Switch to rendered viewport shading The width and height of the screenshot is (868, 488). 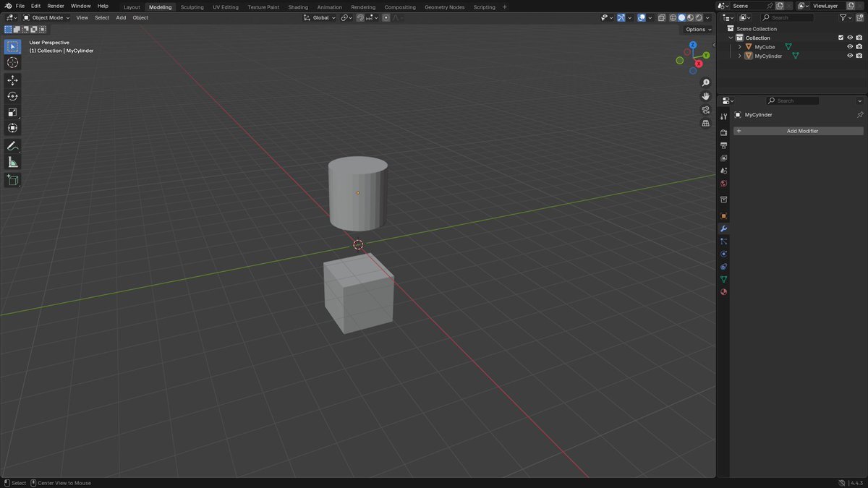698,17
